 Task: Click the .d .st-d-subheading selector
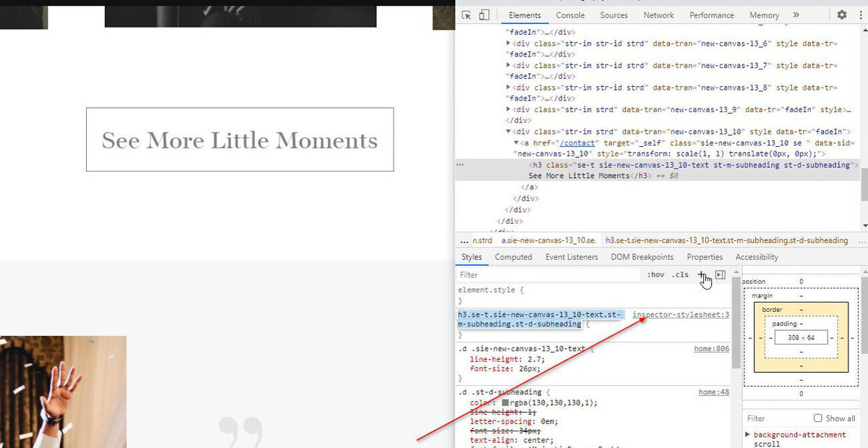[x=500, y=392]
